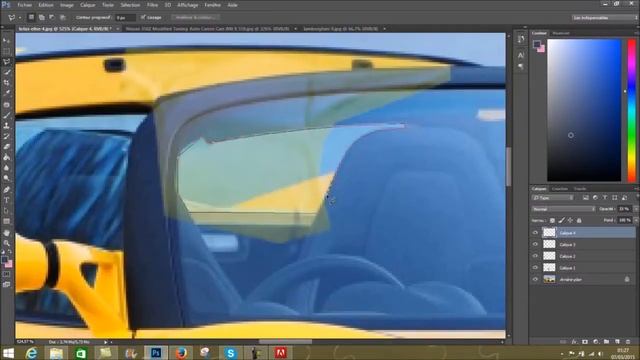Image resolution: width=640 pixels, height=360 pixels.
Task: Click the foreground color swatch in Couleur panel
Action: (x=536, y=44)
